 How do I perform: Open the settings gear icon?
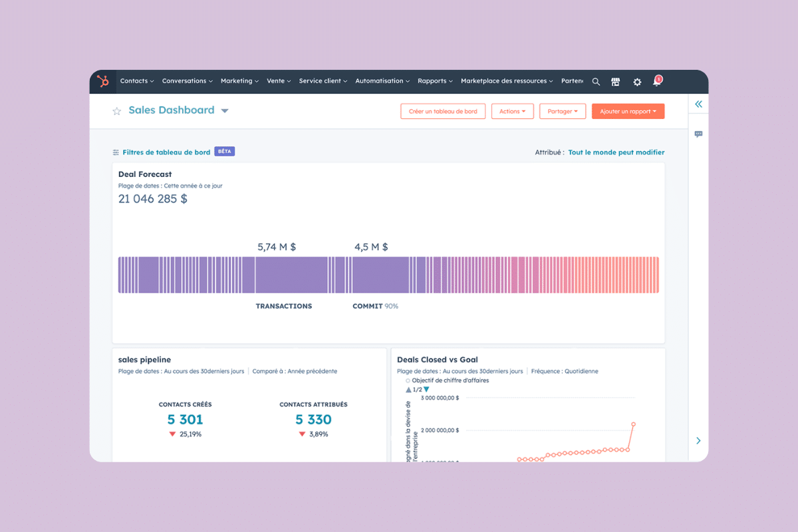click(x=637, y=81)
